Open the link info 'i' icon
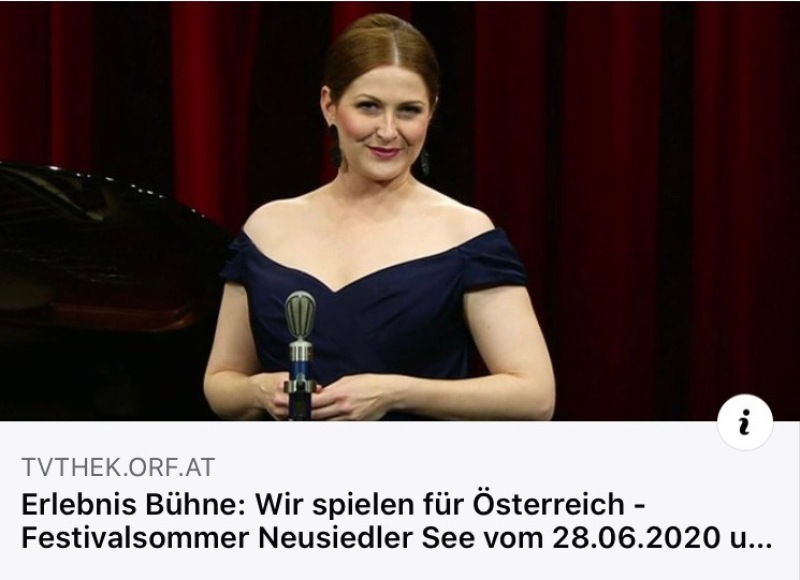The width and height of the screenshot is (800, 580). click(x=744, y=422)
